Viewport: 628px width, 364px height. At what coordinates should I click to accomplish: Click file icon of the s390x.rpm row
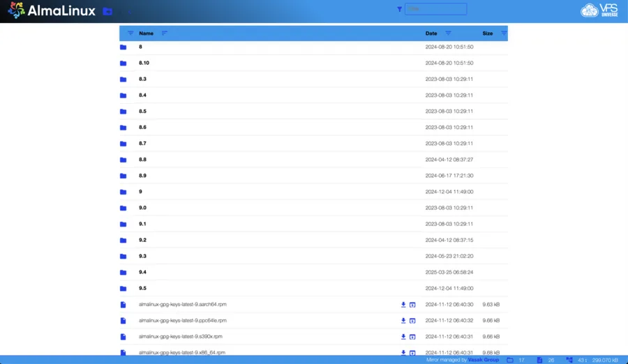point(124,337)
